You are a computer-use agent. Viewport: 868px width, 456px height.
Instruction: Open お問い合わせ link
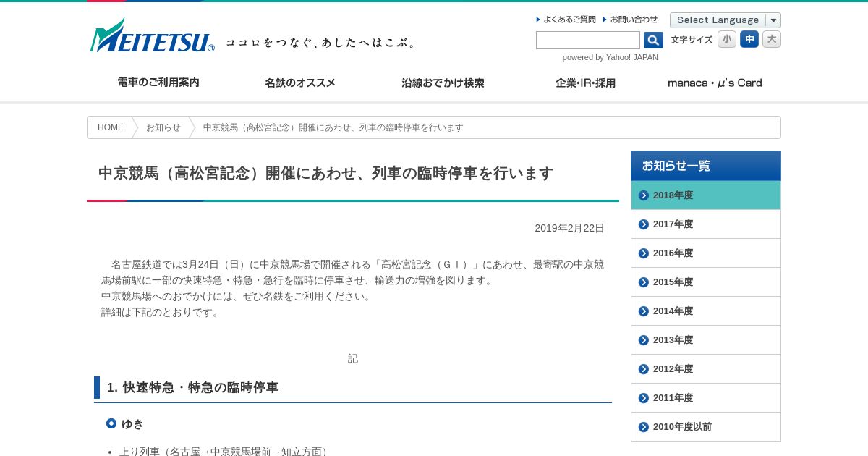(634, 20)
